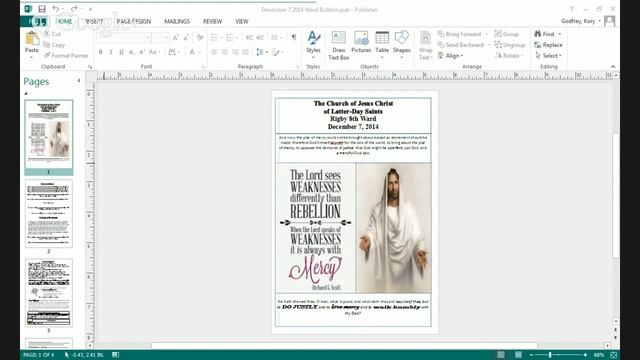Click the Copy command
This screenshot has height=360, width=640.
[x=54, y=45]
